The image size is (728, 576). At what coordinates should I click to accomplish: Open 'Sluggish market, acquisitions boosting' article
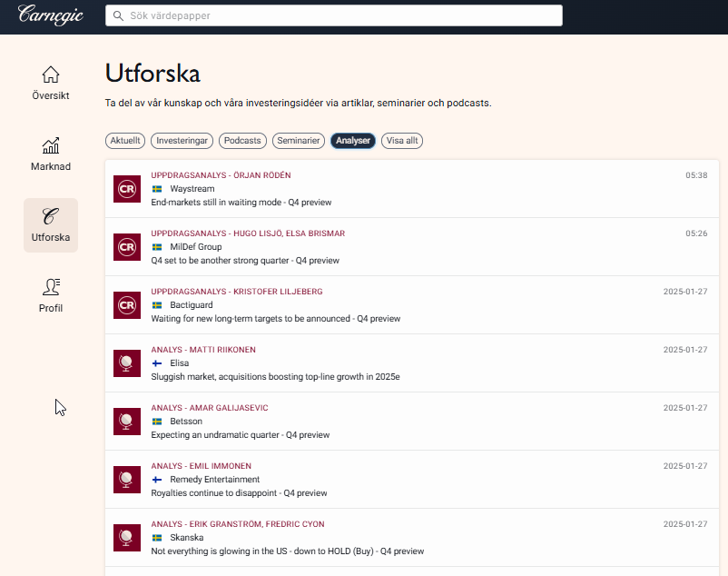coord(275,377)
